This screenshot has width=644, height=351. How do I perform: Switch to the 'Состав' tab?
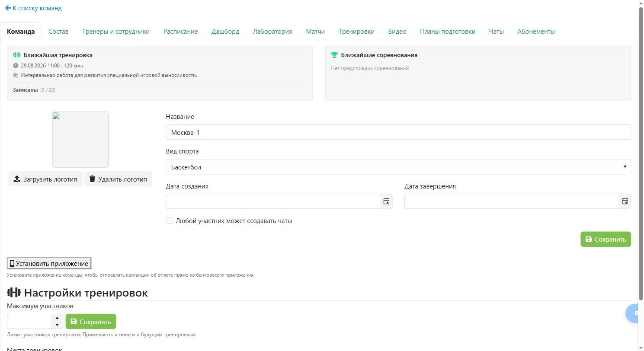[58, 32]
